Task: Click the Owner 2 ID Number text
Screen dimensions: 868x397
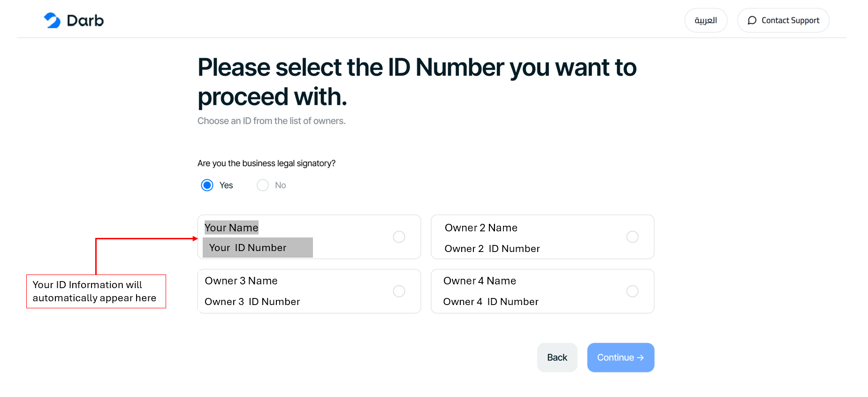Action: [492, 249]
